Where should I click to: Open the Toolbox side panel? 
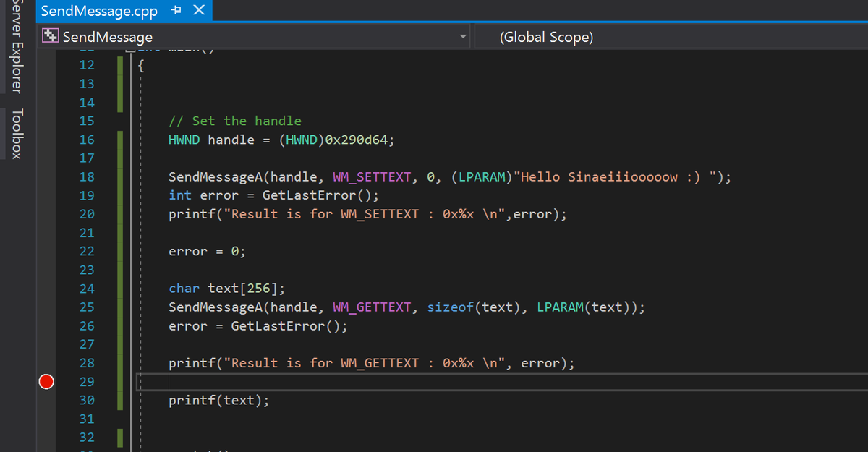[x=17, y=133]
